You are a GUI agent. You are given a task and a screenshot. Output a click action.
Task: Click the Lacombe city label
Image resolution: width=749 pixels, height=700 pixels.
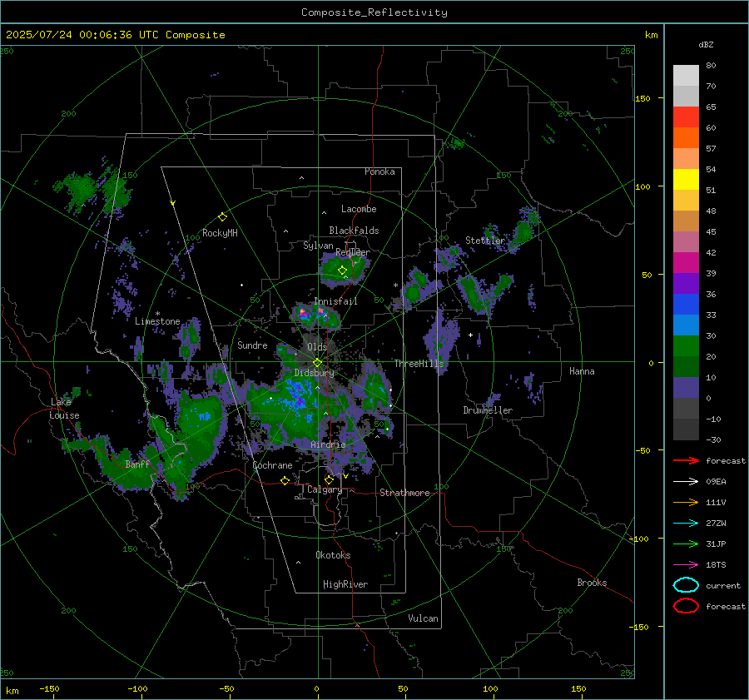click(359, 209)
